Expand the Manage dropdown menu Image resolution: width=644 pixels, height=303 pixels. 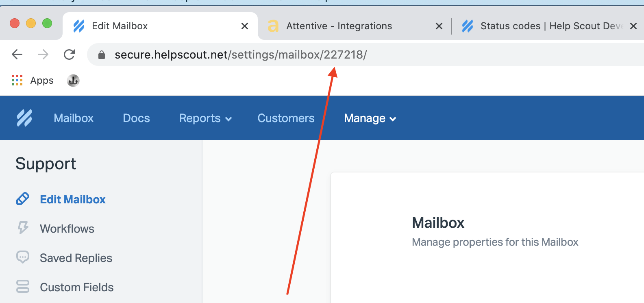click(370, 118)
